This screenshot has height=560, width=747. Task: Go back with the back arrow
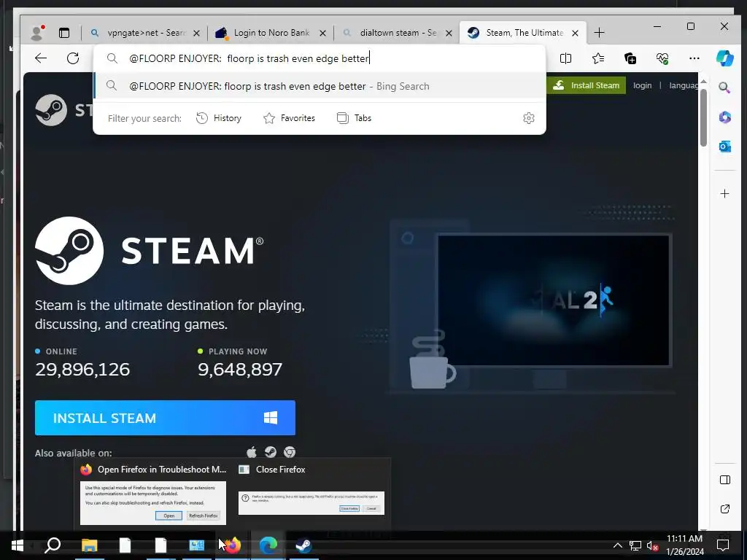41,58
